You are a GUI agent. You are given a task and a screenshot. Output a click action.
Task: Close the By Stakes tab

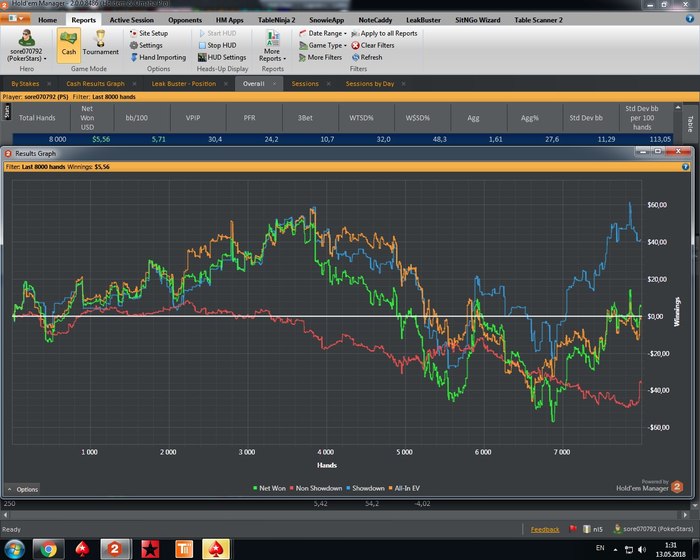tap(49, 84)
